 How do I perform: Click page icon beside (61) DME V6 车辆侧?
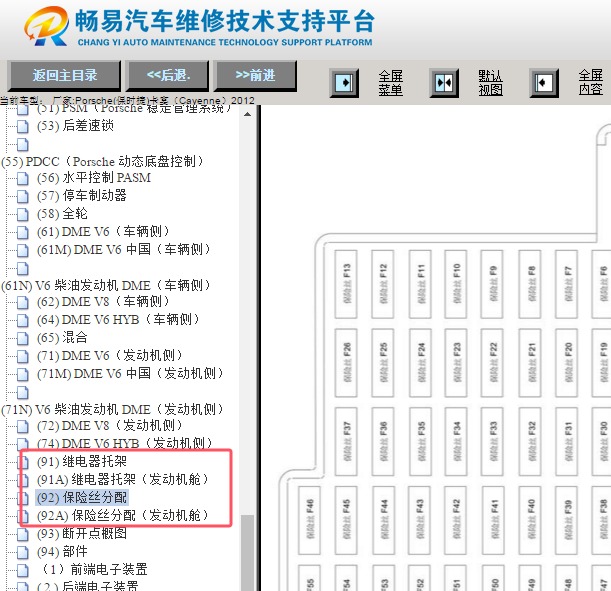[23, 232]
